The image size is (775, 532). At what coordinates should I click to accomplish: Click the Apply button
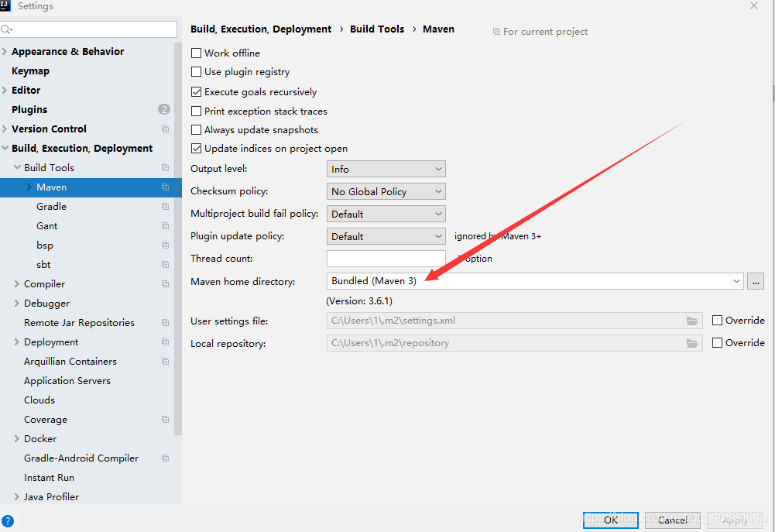pyautogui.click(x=735, y=520)
